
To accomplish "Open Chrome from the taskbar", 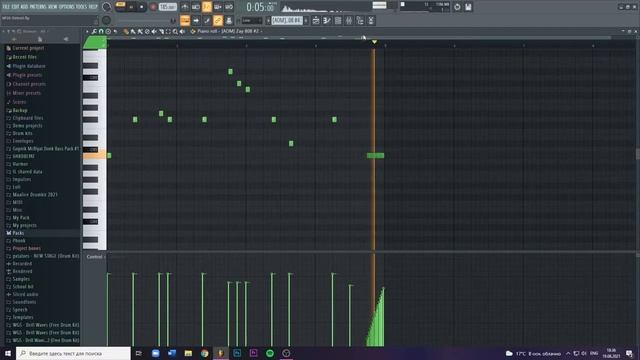I will (204, 353).
